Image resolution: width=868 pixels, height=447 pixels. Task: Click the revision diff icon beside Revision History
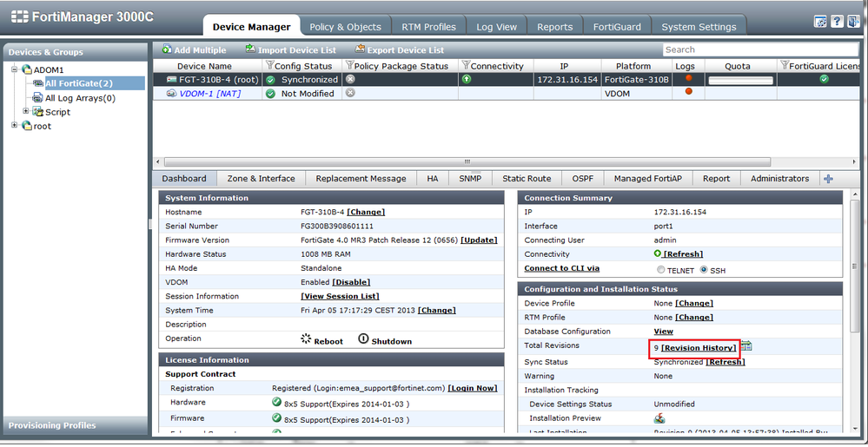click(x=746, y=346)
